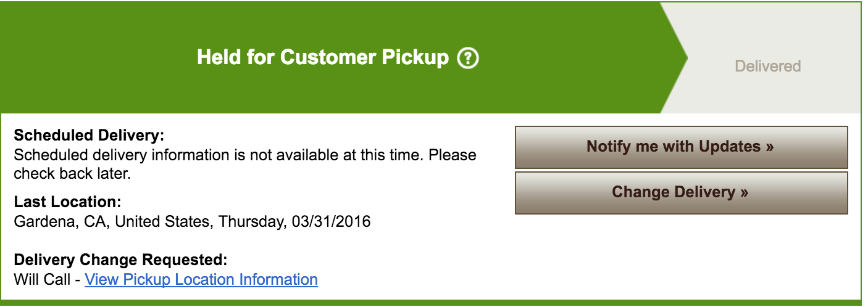Click the word Thursday in last location
This screenshot has width=868, height=307.
[x=250, y=221]
